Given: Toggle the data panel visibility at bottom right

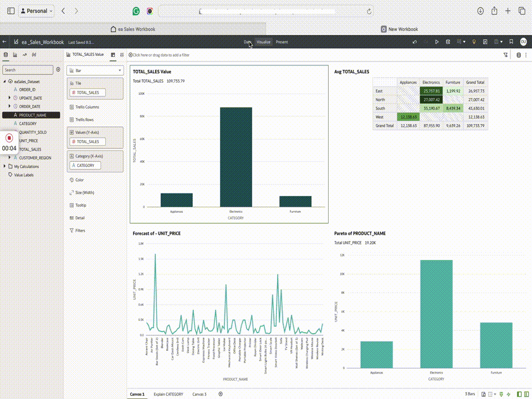Looking at the screenshot, I should click(x=519, y=394).
